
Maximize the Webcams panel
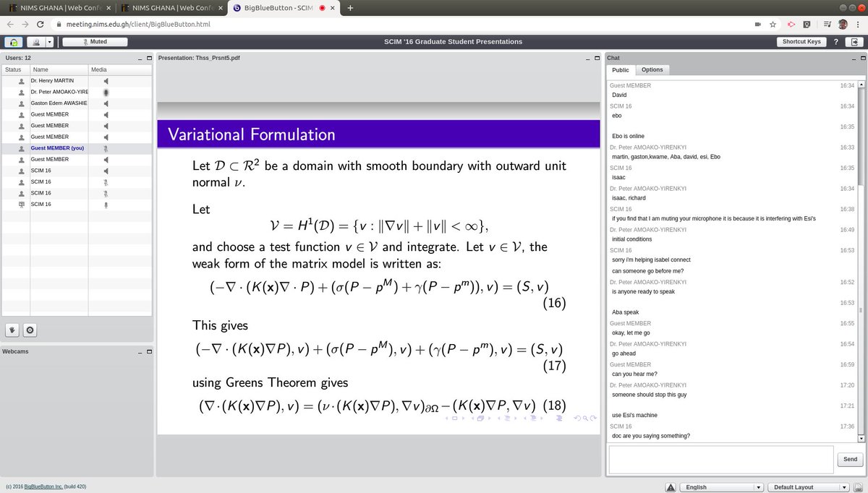pyautogui.click(x=148, y=351)
